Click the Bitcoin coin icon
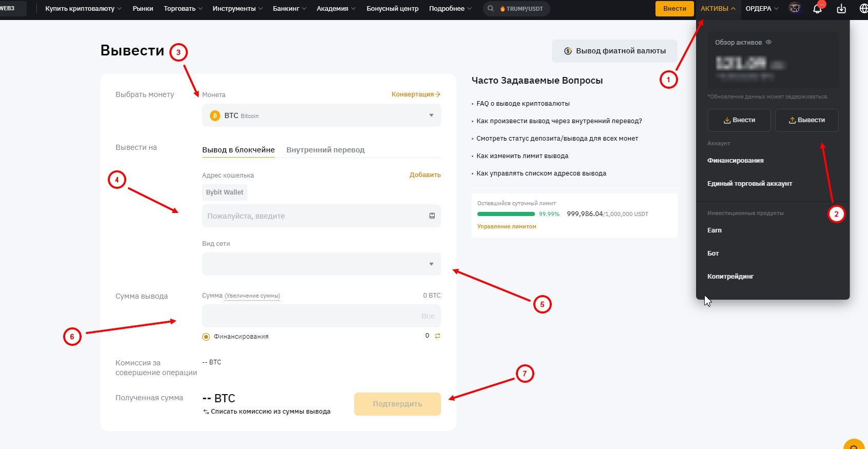This screenshot has width=868, height=449. point(215,116)
